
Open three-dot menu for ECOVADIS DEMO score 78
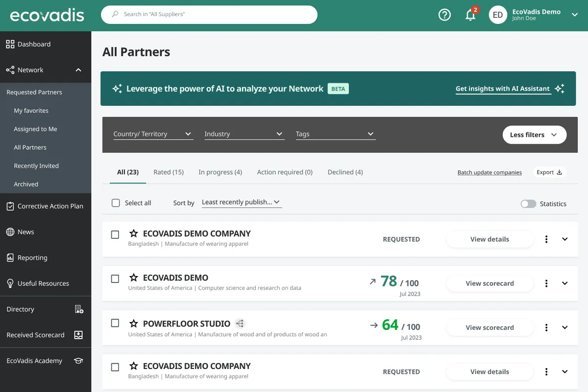click(x=546, y=283)
